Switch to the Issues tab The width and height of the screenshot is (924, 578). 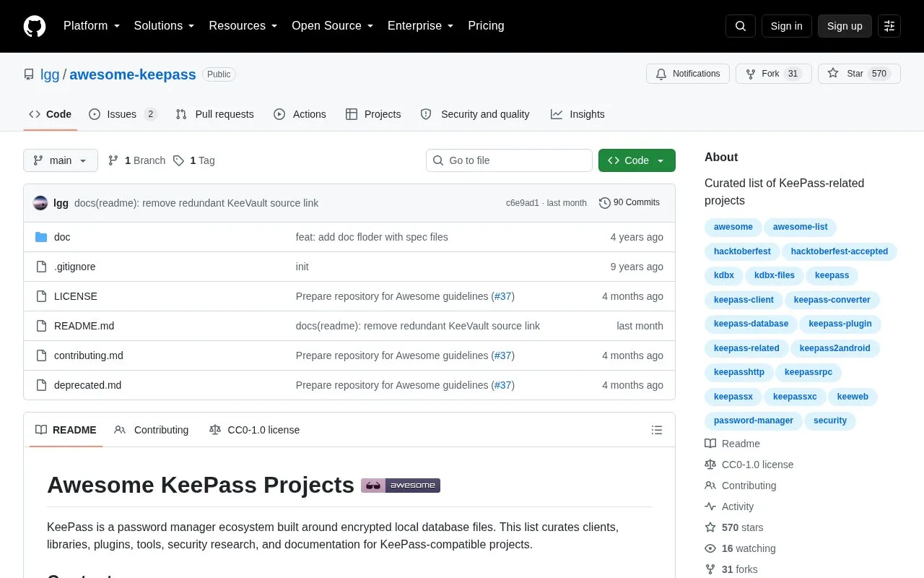click(123, 114)
